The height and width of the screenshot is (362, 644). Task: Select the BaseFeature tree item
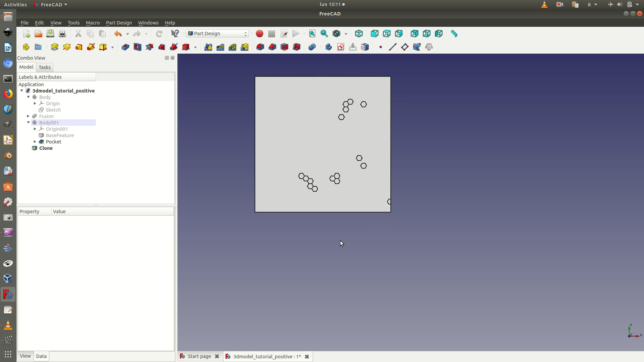(x=60, y=135)
